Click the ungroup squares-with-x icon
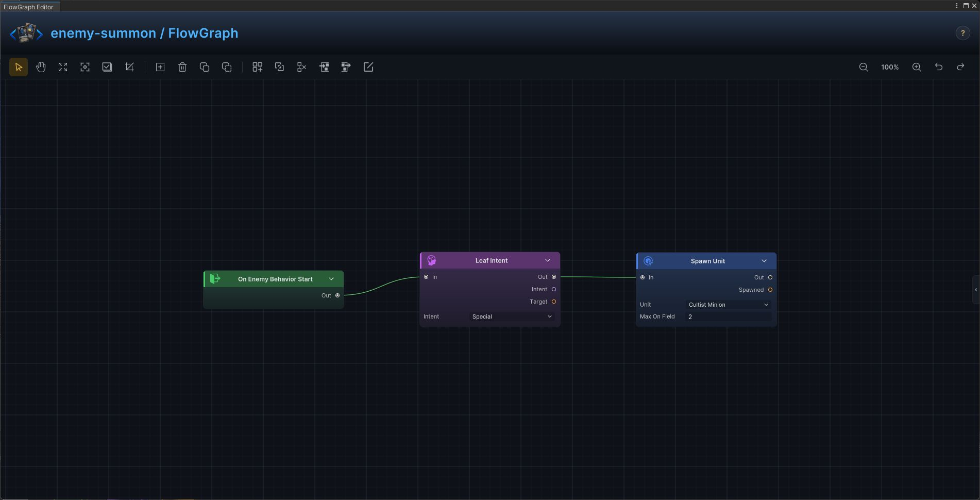This screenshot has width=980, height=500. (301, 67)
